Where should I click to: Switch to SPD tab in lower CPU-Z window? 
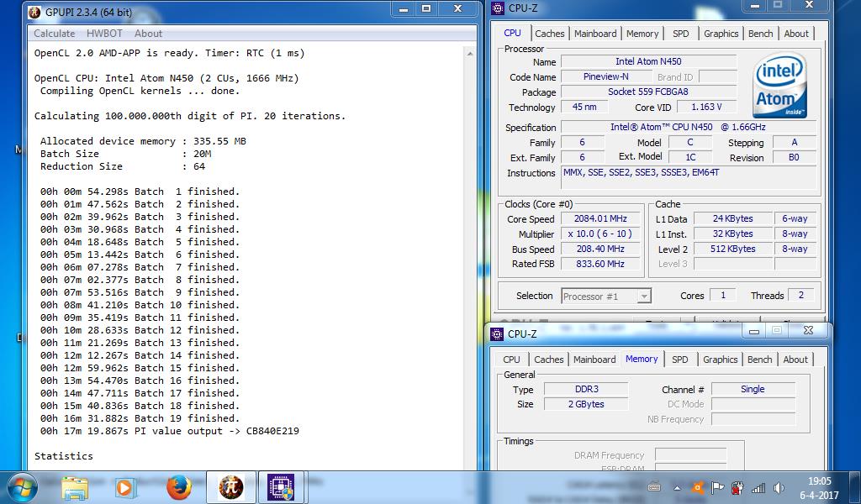tap(679, 360)
